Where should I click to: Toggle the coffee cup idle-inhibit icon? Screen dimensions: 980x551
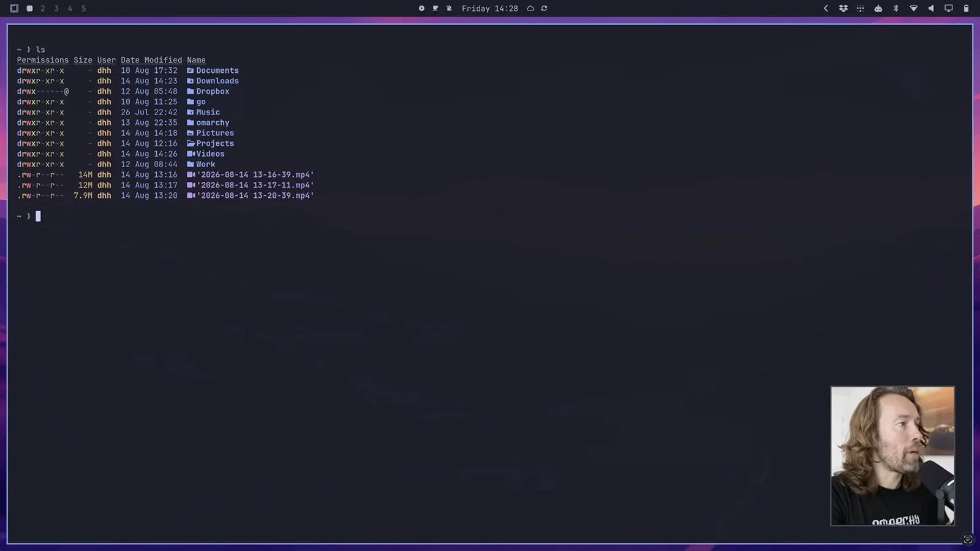[435, 9]
